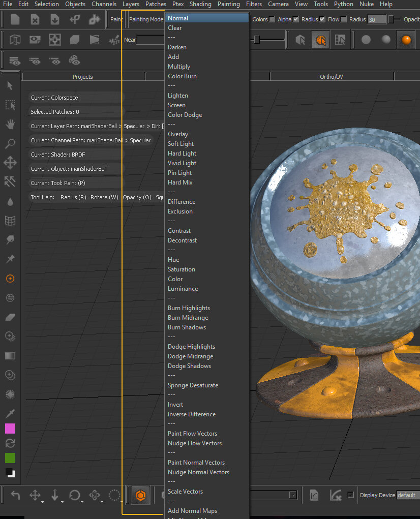Open the Shading menu

pyautogui.click(x=200, y=4)
